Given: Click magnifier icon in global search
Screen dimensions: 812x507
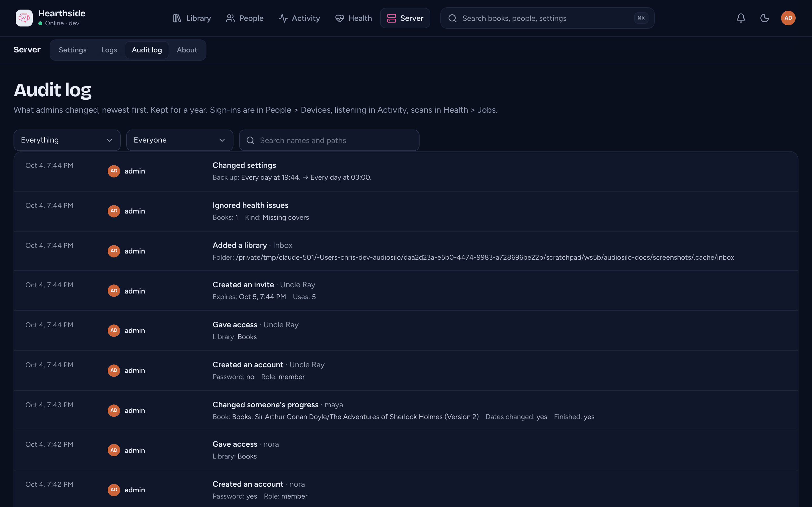Looking at the screenshot, I should [x=452, y=18].
